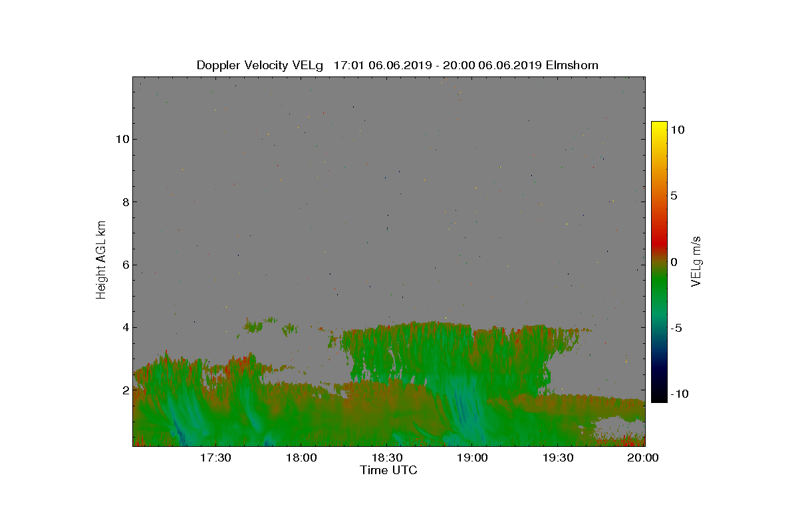Click the "Time UTC" axis label
798x532 pixels.
point(389,470)
